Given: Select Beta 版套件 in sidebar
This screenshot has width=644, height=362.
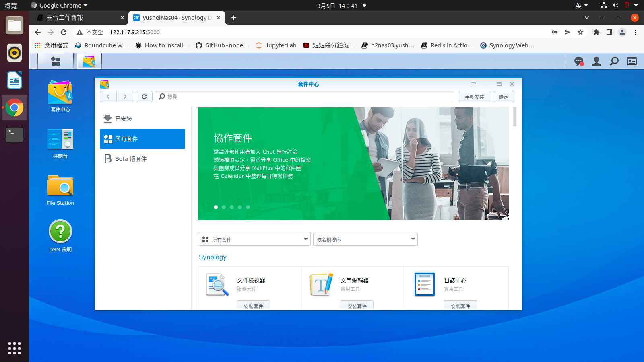Looking at the screenshot, I should point(142,159).
